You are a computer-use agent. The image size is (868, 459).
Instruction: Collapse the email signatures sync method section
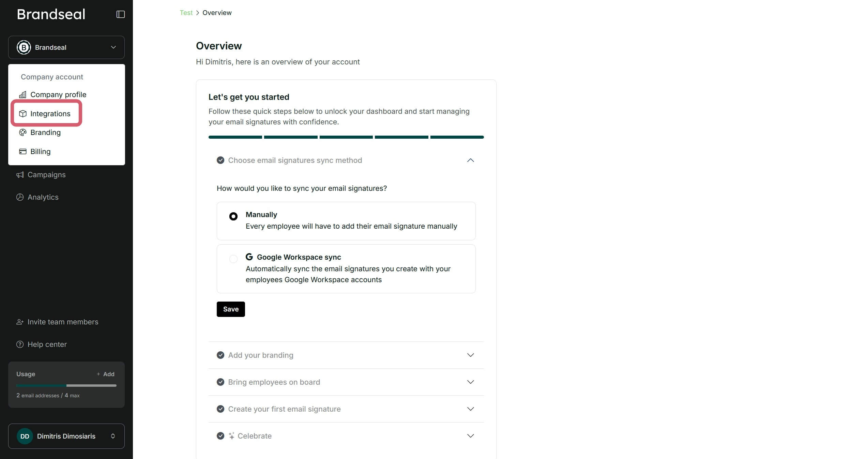(x=471, y=160)
